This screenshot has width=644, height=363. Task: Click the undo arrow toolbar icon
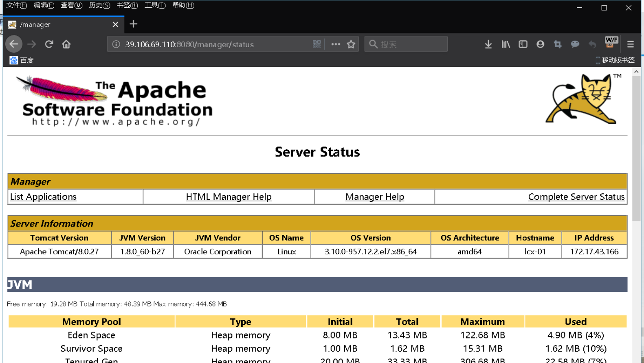(592, 44)
